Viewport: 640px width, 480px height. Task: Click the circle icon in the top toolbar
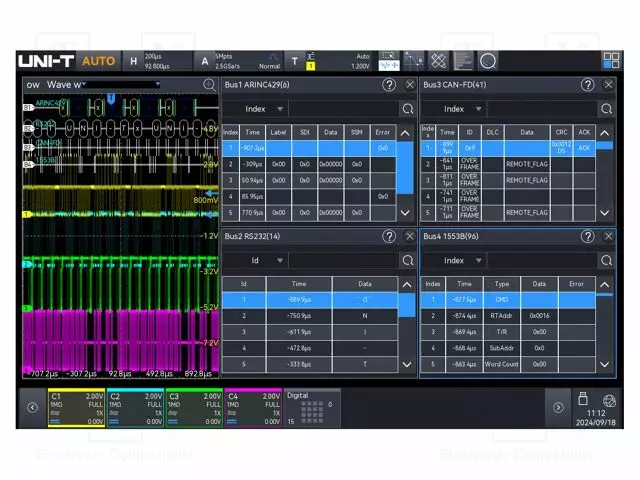pos(487,61)
